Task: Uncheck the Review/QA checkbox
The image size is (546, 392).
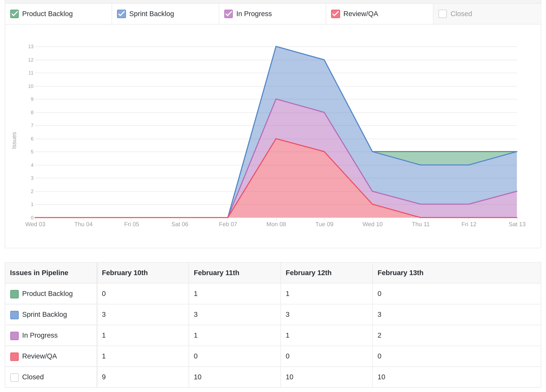Action: coord(335,14)
